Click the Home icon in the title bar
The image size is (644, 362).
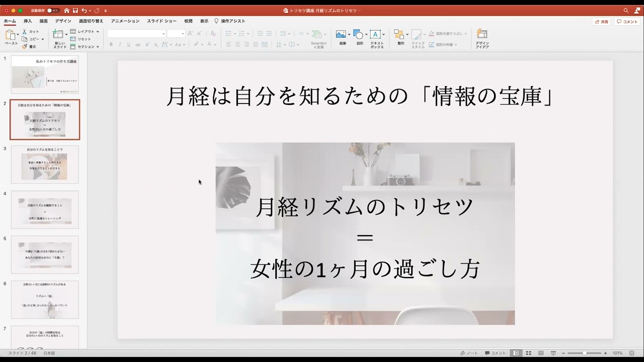coord(66,11)
